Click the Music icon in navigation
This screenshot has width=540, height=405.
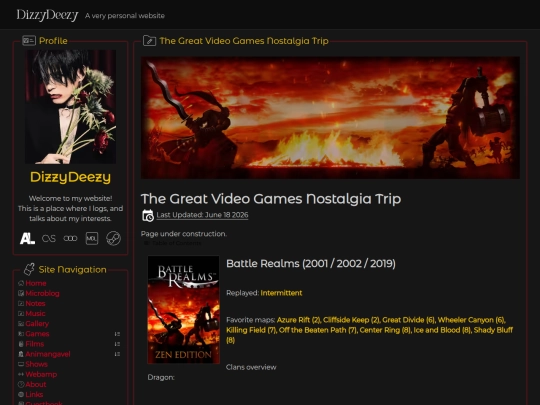coord(21,313)
